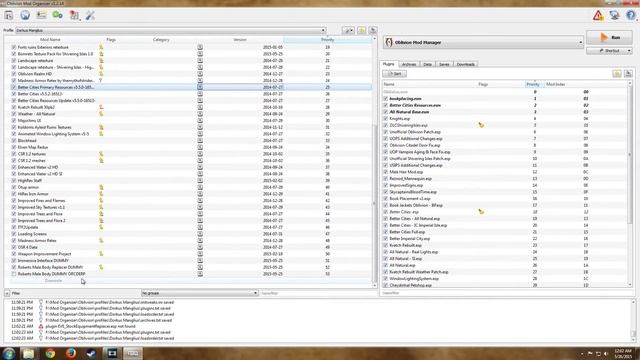This screenshot has height=360, width=640.
Task: Open Google Chrome from the taskbar
Action: (50, 353)
